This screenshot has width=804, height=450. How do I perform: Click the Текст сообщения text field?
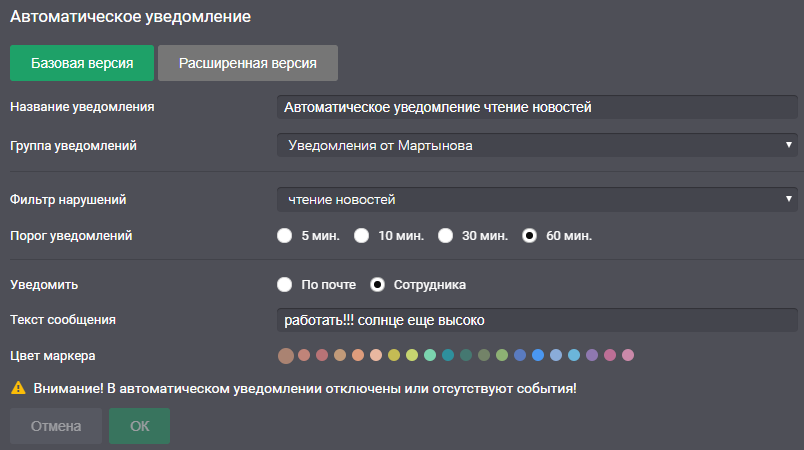(x=537, y=320)
